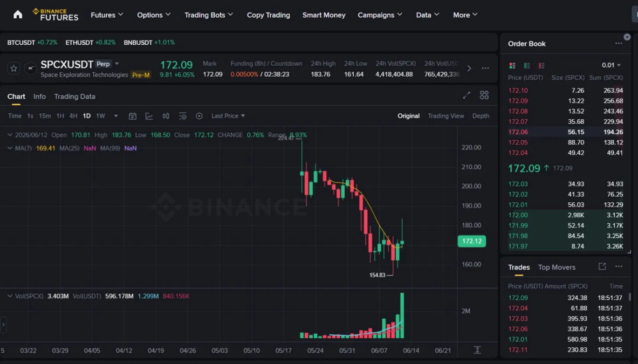Open Copy Trading page

pos(268,15)
